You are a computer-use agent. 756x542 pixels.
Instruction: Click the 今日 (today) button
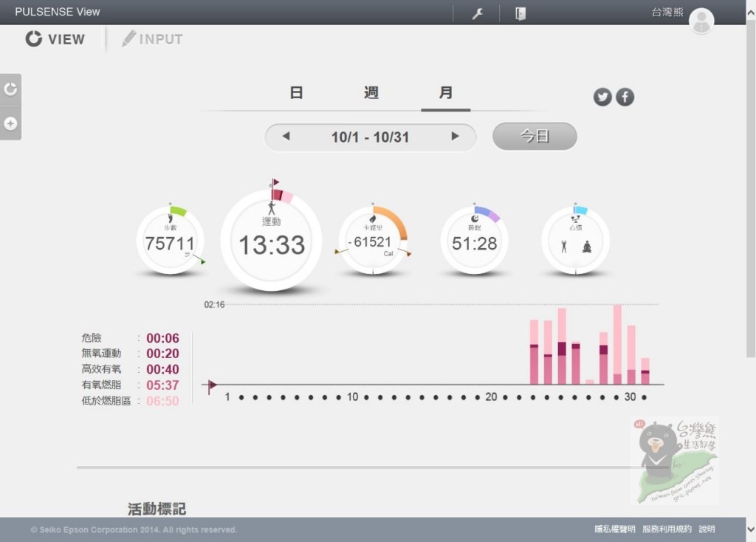pyautogui.click(x=535, y=137)
